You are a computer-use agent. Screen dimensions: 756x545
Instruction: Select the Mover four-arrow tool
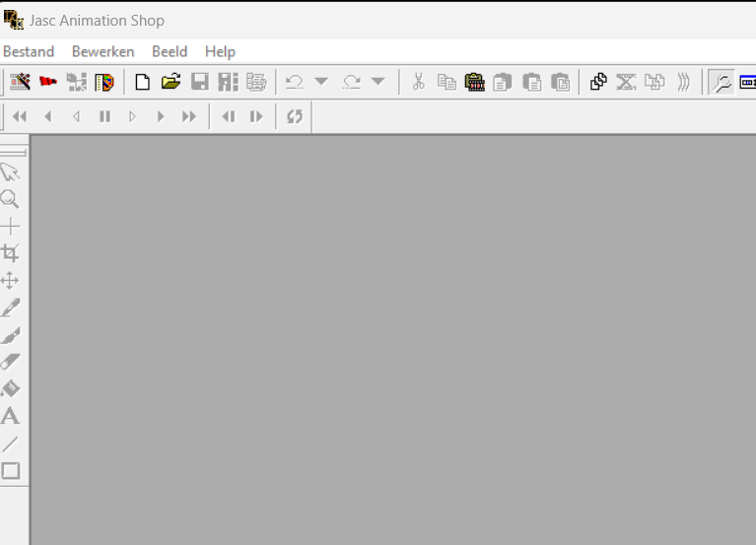pos(10,280)
